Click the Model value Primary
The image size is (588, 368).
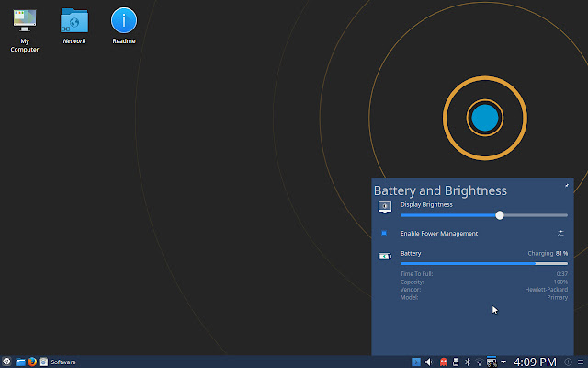click(558, 297)
